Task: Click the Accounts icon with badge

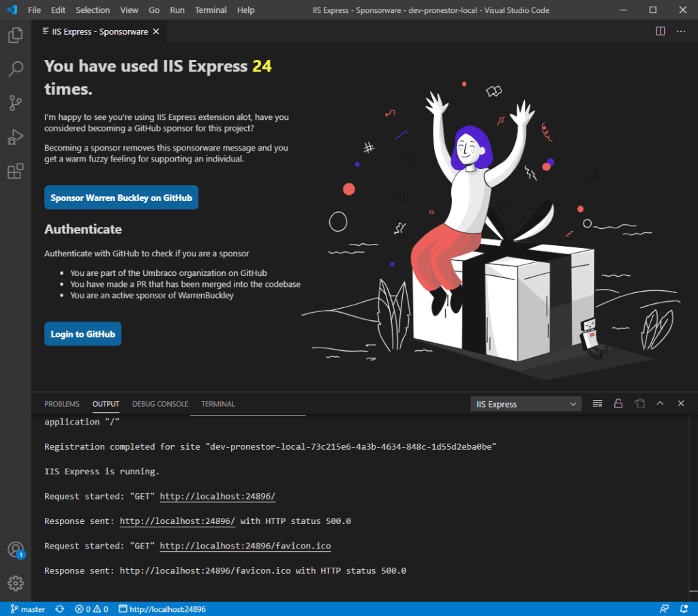Action: coord(15,550)
